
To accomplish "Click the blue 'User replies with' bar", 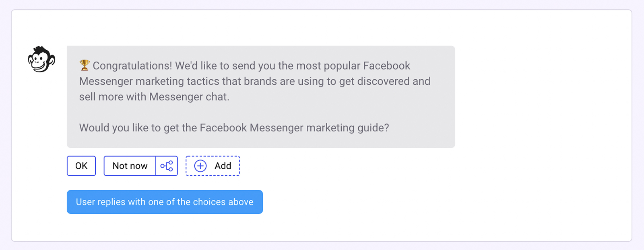I will point(165,202).
